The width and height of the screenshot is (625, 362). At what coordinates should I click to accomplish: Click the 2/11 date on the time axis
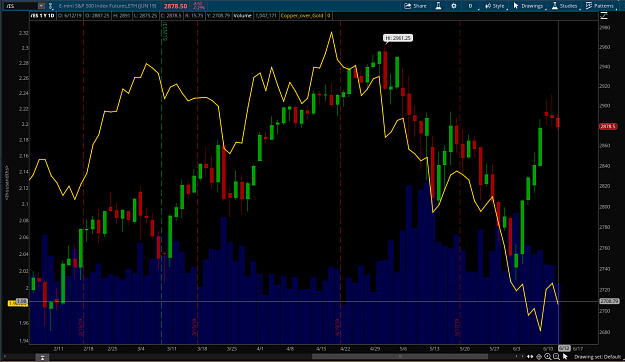(59, 349)
